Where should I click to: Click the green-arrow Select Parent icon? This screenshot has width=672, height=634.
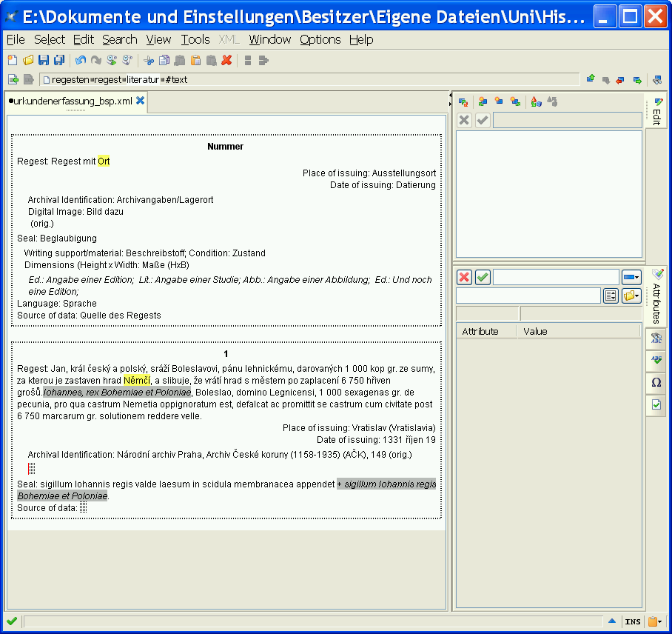(x=591, y=79)
